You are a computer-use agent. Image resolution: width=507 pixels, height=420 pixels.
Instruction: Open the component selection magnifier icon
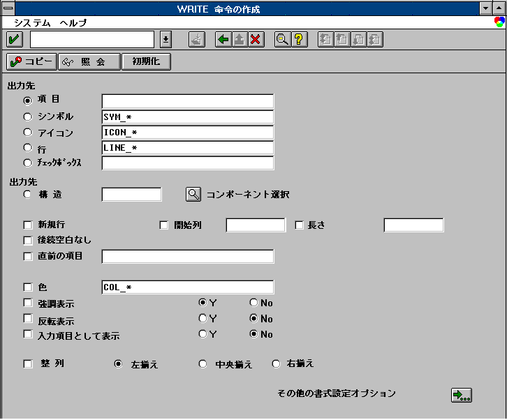tap(193, 194)
